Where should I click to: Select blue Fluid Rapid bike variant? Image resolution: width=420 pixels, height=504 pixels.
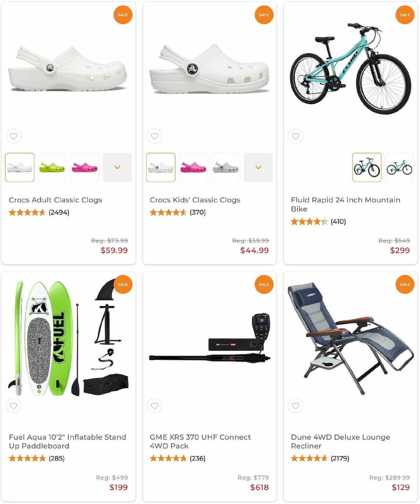[399, 167]
